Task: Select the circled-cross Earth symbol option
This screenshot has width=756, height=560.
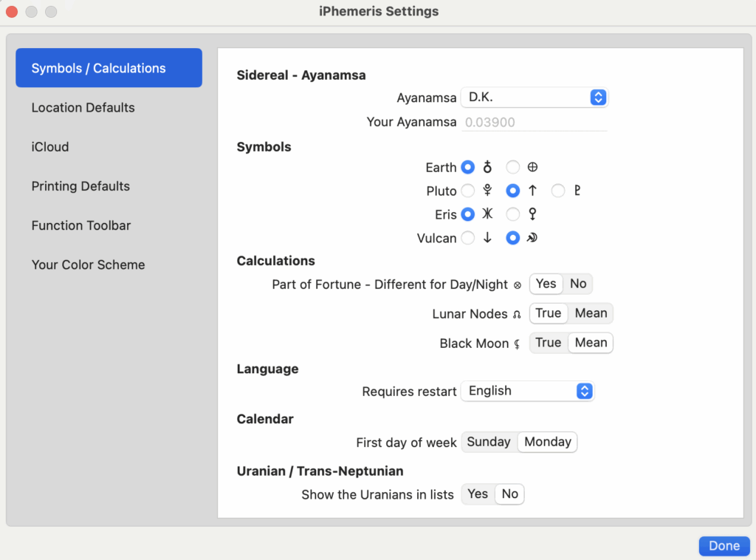Action: click(x=513, y=168)
